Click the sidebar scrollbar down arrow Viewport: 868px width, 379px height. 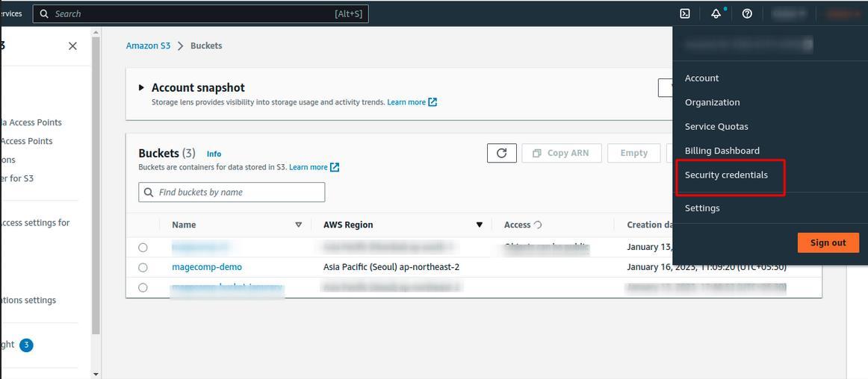[96, 375]
